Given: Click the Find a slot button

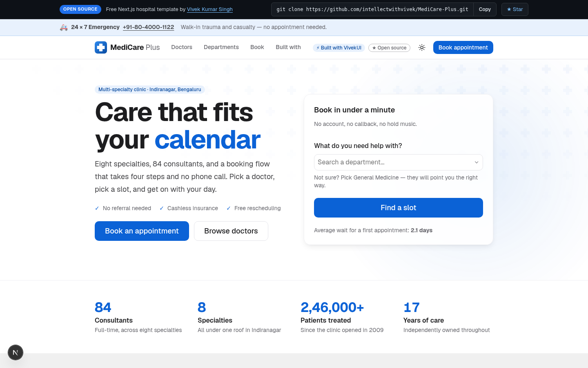Looking at the screenshot, I should [399, 208].
